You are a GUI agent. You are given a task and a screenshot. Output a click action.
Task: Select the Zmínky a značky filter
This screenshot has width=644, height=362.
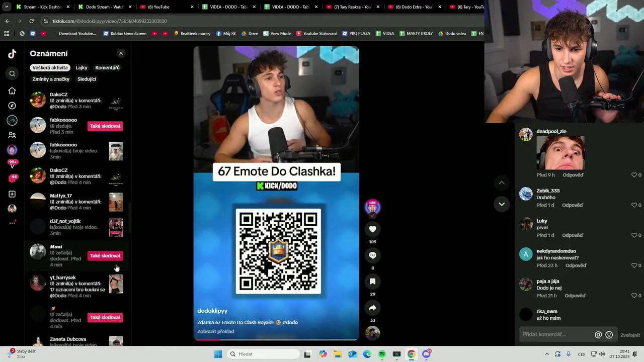coord(51,79)
